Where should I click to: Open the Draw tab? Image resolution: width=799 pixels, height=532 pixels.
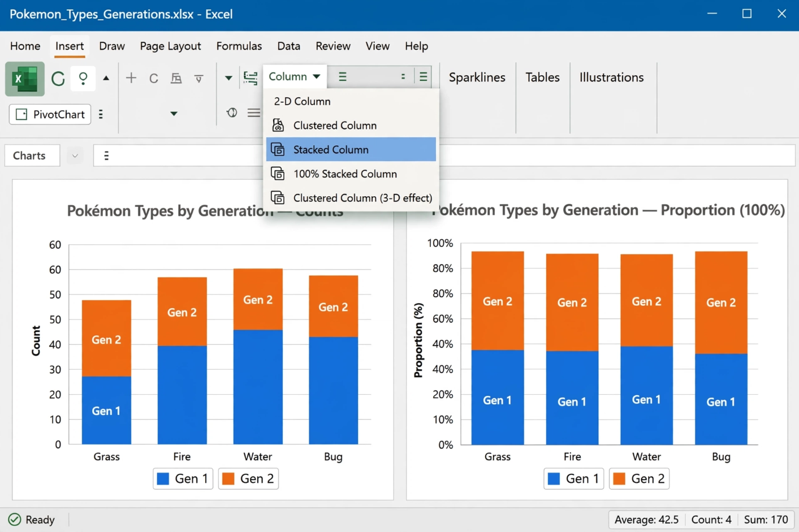(x=112, y=46)
